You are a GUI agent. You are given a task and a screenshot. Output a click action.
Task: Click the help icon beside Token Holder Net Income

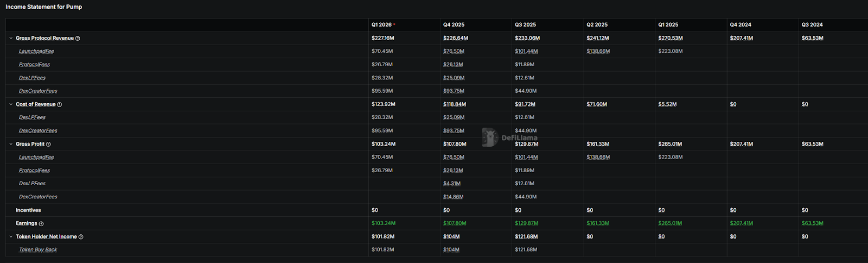click(x=81, y=237)
